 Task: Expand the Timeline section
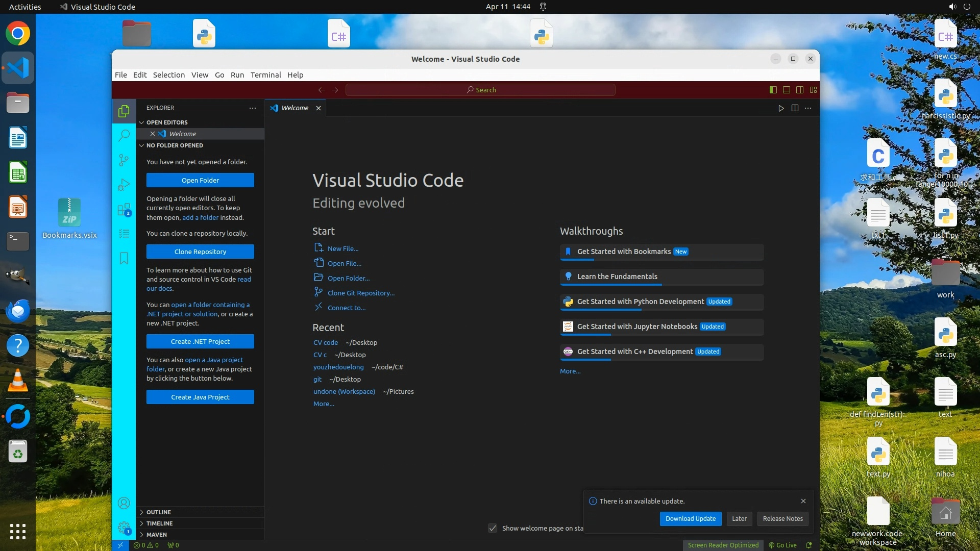159,523
